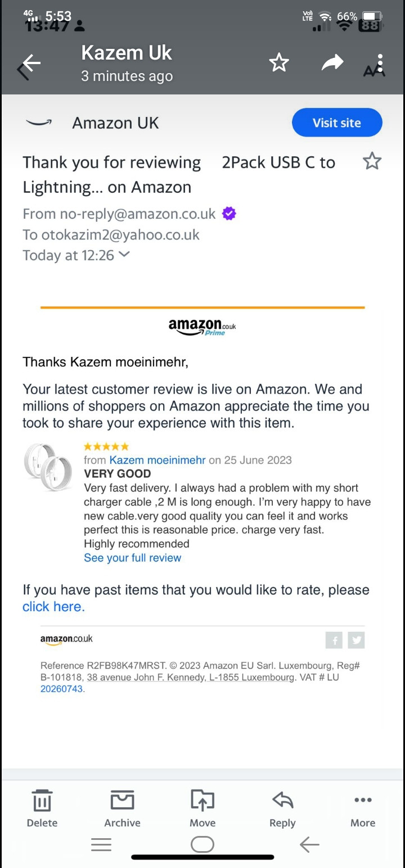This screenshot has width=405, height=868.
Task: Star the conversation in the top bar
Action: [x=279, y=63]
